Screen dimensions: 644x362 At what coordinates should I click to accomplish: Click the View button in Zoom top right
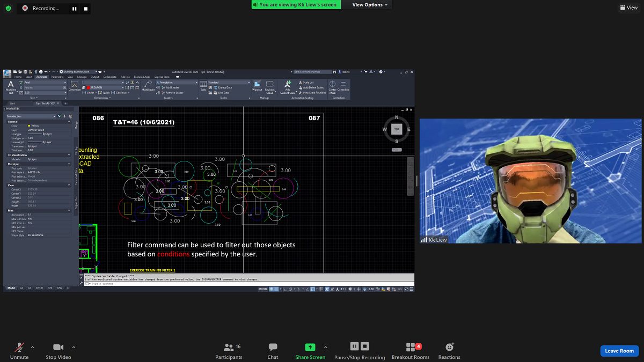point(629,8)
